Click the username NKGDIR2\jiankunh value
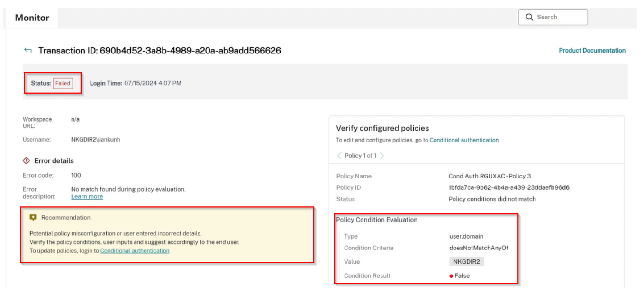 pyautogui.click(x=95, y=140)
